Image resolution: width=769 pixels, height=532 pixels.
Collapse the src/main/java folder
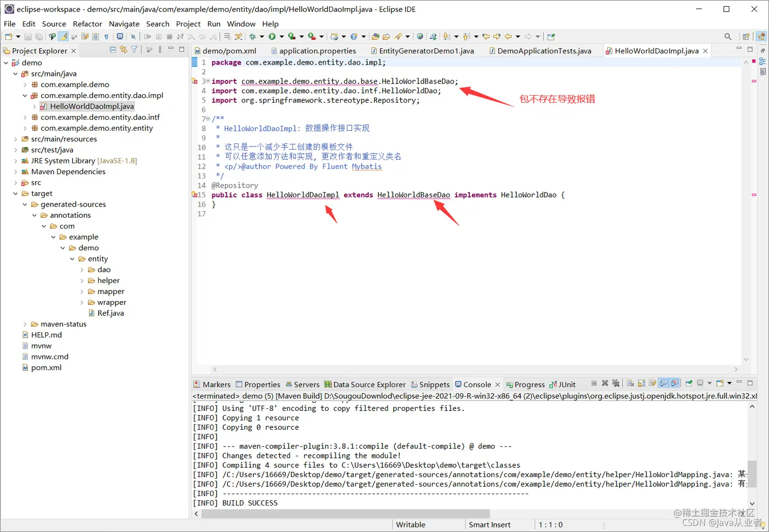tap(15, 74)
